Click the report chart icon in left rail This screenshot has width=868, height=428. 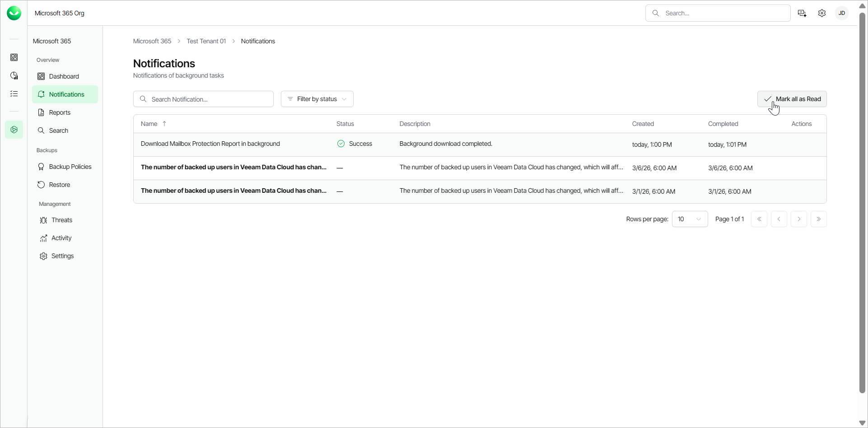click(14, 75)
